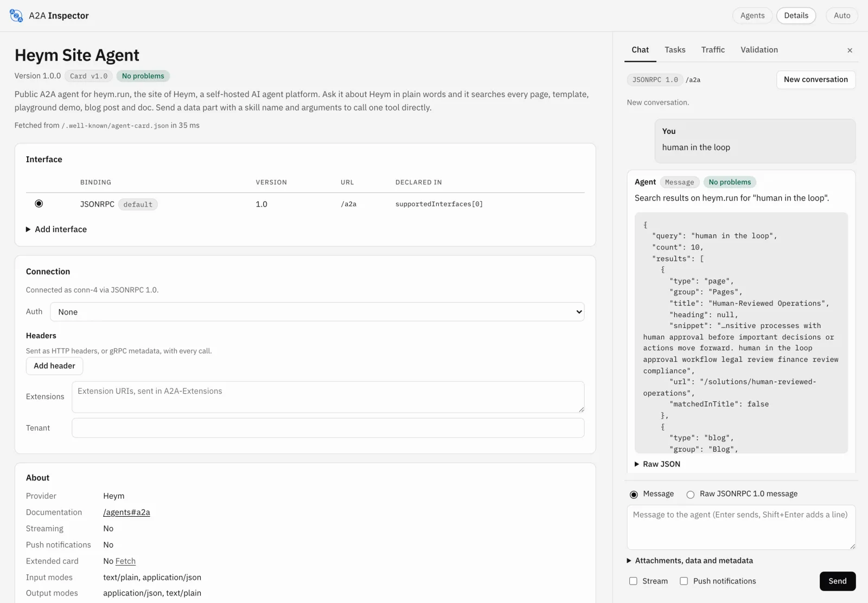Viewport: 868px width, 603px height.
Task: Expand Raw JSON disclosure
Action: (658, 464)
